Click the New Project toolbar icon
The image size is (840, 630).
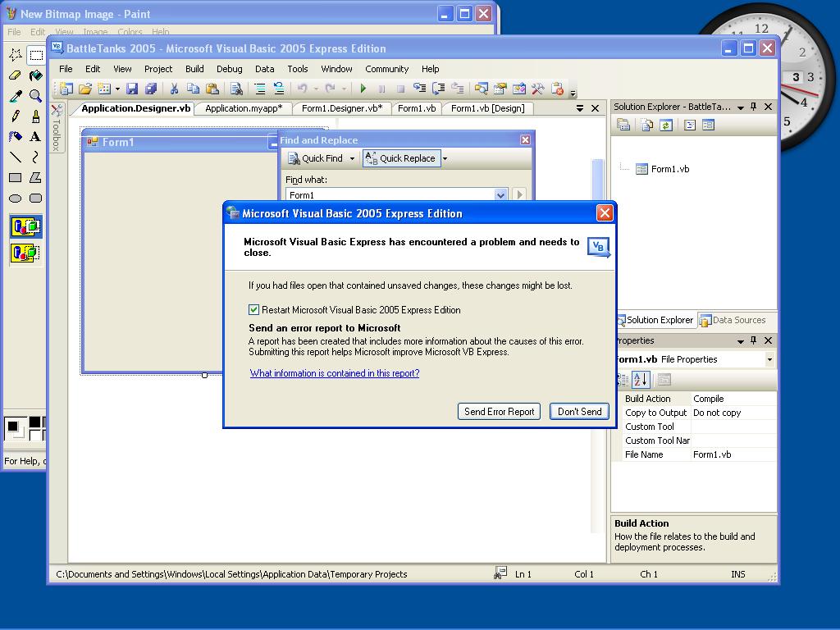tap(66, 89)
